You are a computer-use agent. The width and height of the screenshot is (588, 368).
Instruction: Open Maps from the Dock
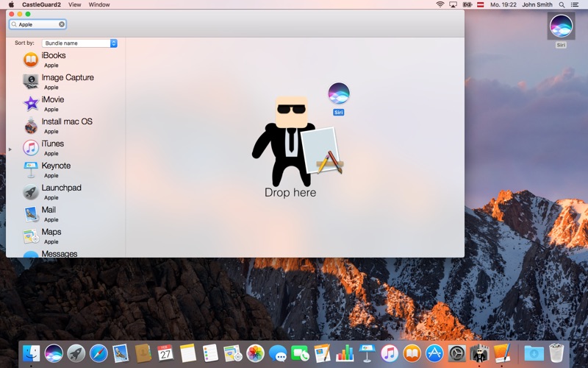(x=233, y=353)
